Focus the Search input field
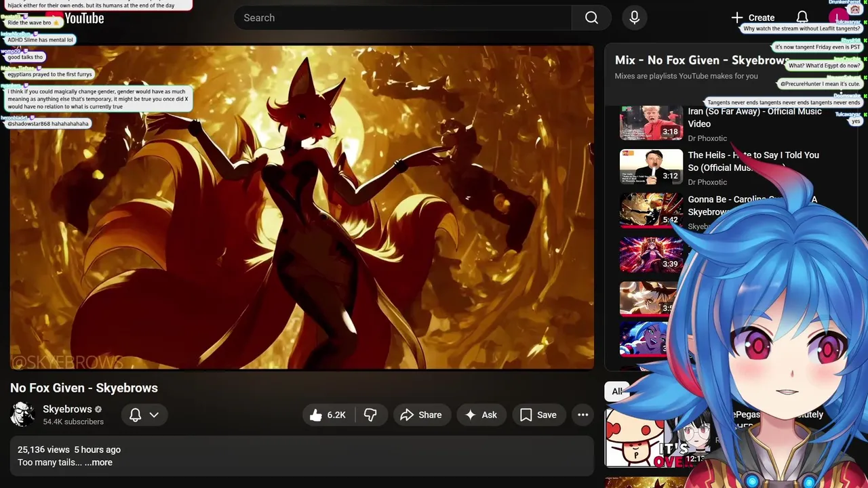Screen dimensions: 868x488 (403, 18)
